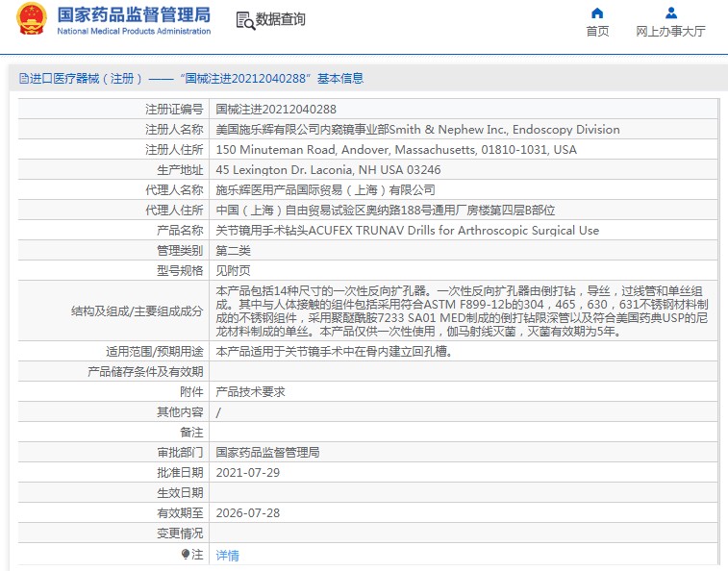Click the 产品名称 label
The image size is (728, 571).
pos(180,231)
